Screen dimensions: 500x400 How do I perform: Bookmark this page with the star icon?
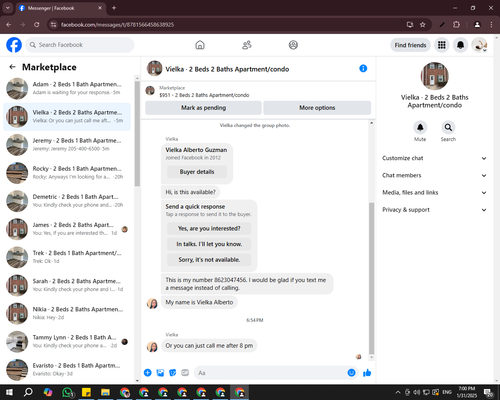point(423,25)
